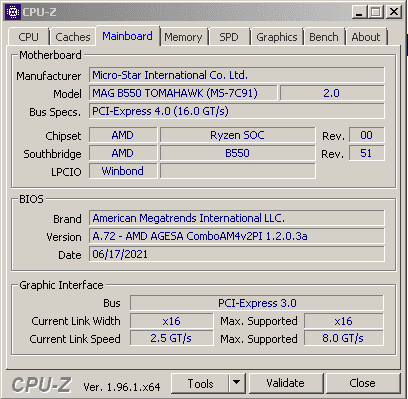The height and width of the screenshot is (399, 408).
Task: Switch to the CPU tab
Action: coord(29,37)
